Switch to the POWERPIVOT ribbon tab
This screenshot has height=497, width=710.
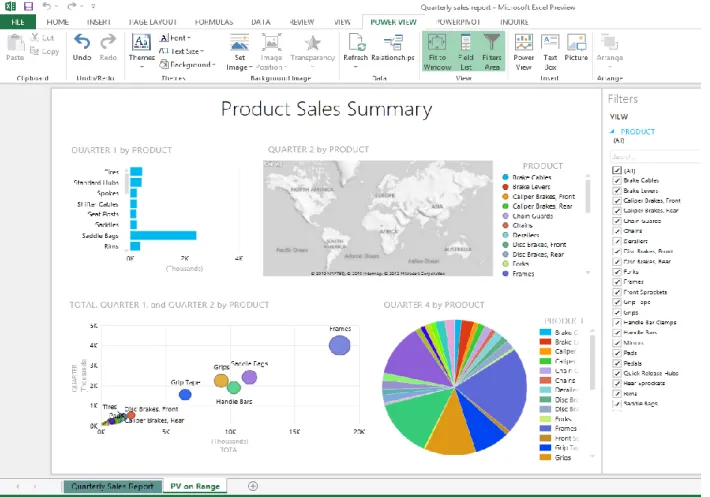point(458,22)
